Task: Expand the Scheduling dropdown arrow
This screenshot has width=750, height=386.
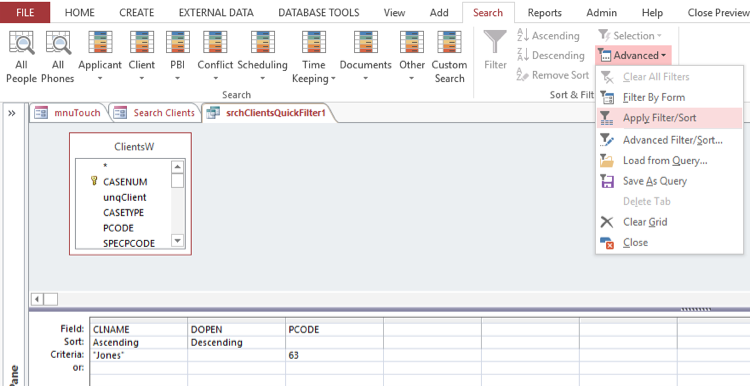Action: pos(263,78)
